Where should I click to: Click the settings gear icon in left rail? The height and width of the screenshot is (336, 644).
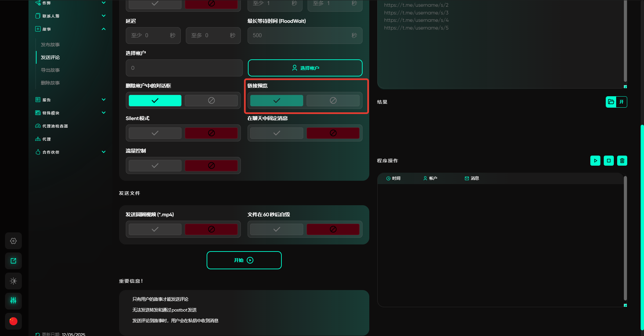[13, 241]
